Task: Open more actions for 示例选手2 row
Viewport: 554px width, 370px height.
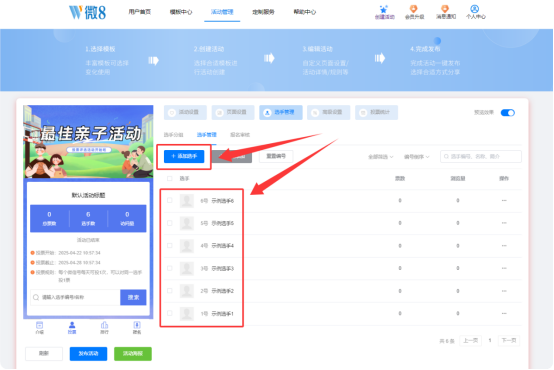Action: tap(504, 291)
